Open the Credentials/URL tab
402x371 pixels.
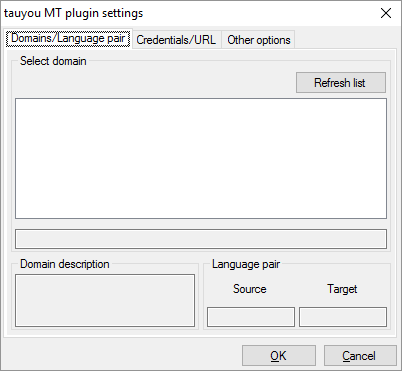coord(176,40)
